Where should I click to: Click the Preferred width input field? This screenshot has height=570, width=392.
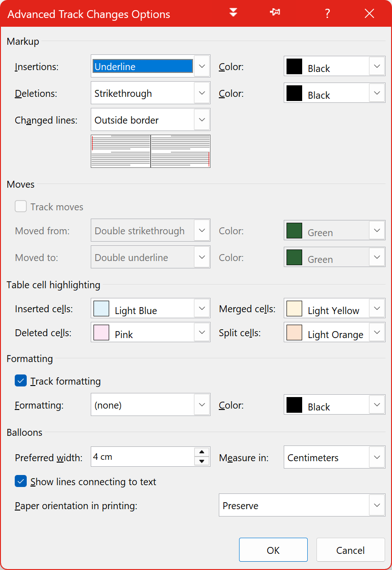pos(143,457)
